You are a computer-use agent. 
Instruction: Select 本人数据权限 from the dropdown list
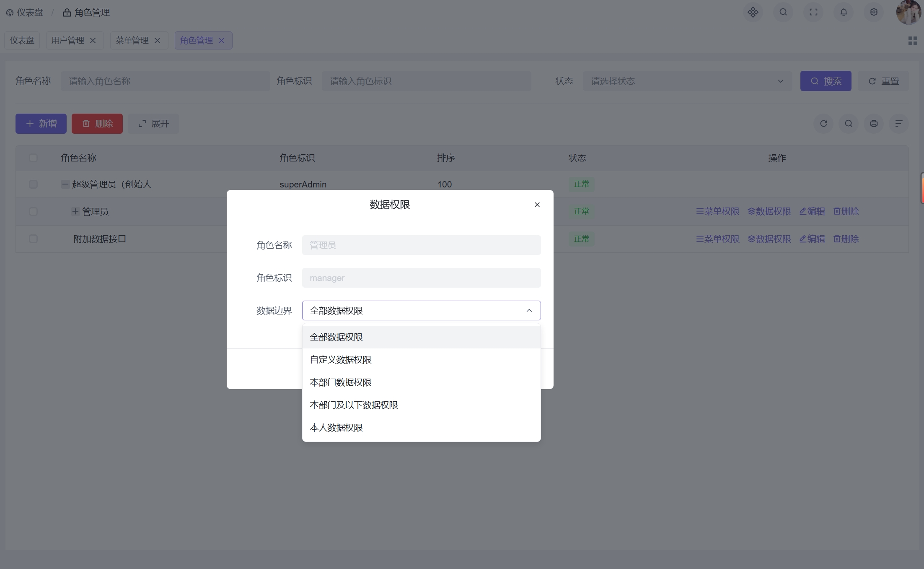(336, 427)
